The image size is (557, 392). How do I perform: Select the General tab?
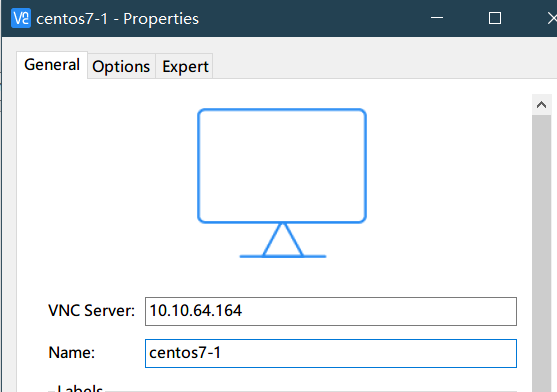pyautogui.click(x=52, y=65)
